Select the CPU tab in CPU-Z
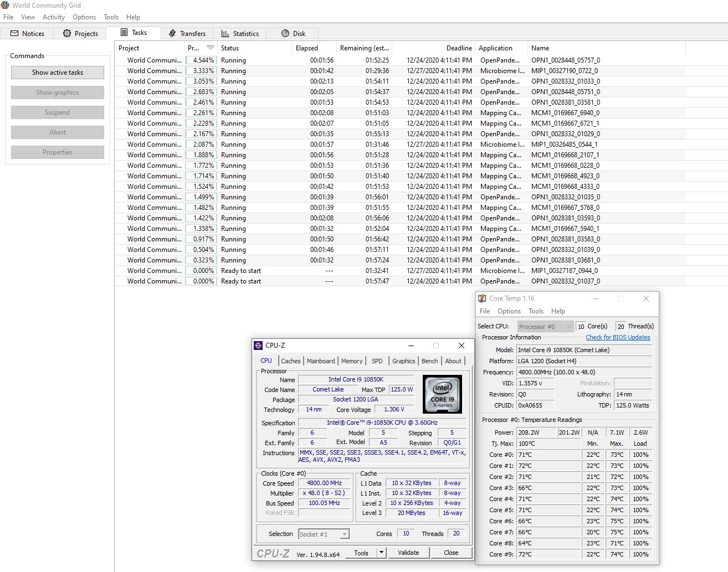Viewport: 728px width, 572px height. pos(266,360)
